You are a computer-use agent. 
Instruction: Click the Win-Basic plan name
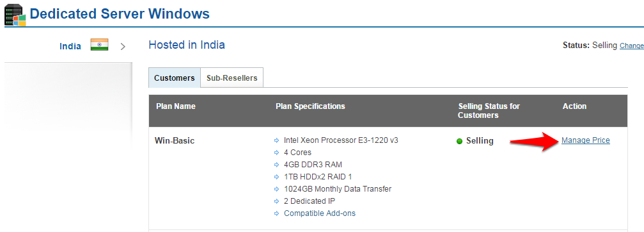point(175,141)
